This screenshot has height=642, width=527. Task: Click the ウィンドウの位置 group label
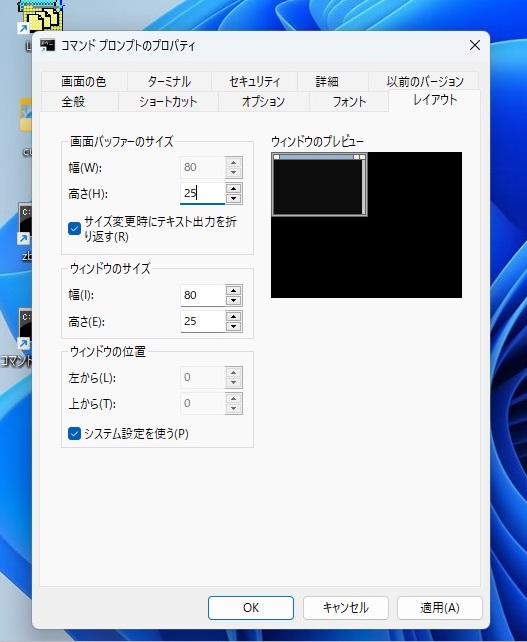point(108,351)
